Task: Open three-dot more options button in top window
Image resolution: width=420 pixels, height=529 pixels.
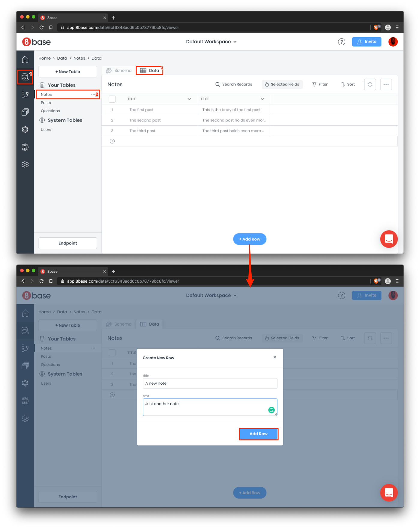Action: [x=386, y=84]
